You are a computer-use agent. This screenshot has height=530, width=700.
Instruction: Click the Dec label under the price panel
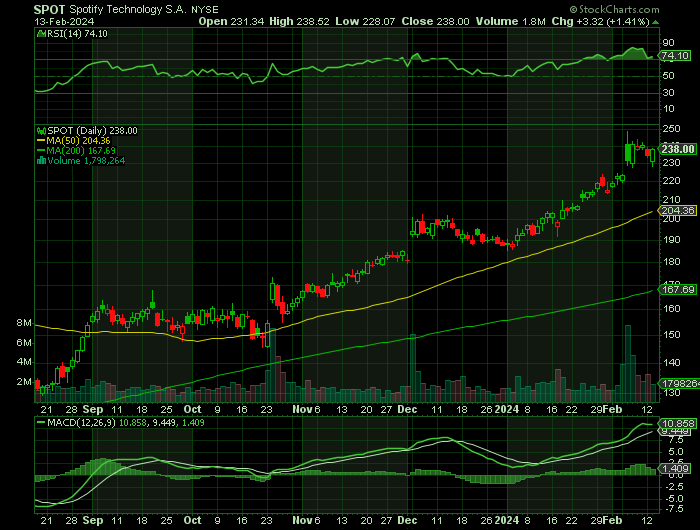point(407,409)
